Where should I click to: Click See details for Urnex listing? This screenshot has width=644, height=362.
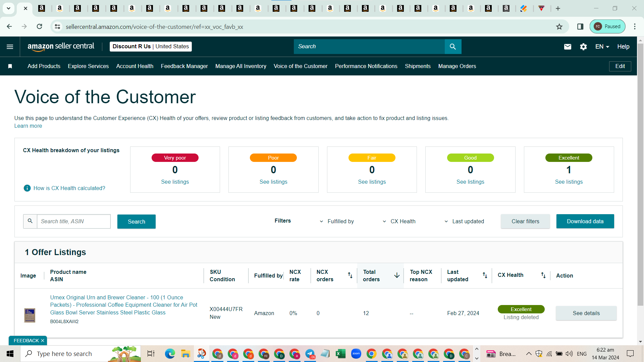pos(586,313)
